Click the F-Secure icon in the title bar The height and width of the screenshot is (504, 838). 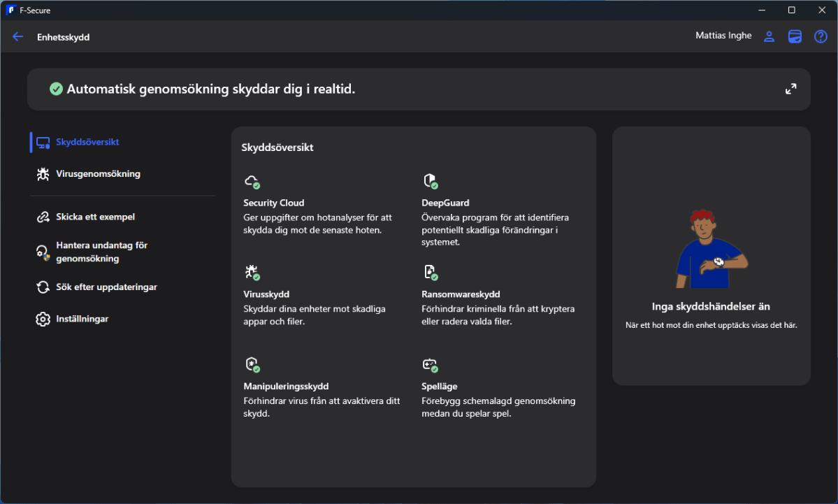tap(10, 10)
